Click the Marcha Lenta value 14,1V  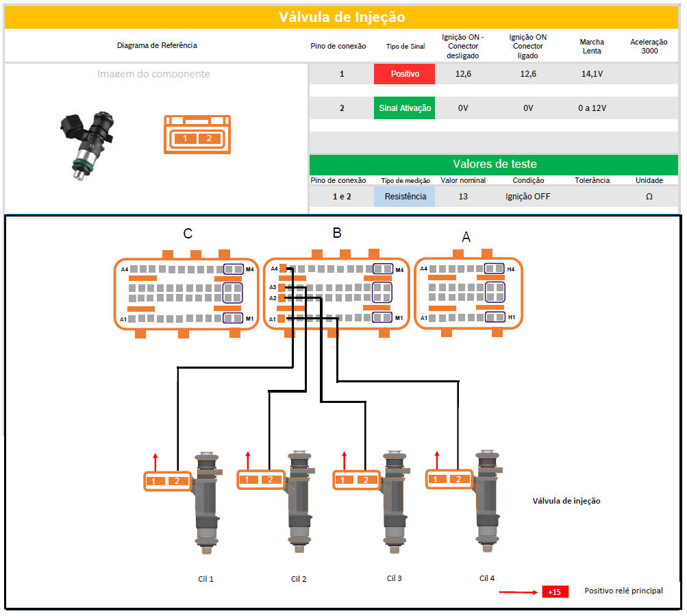pyautogui.click(x=592, y=74)
